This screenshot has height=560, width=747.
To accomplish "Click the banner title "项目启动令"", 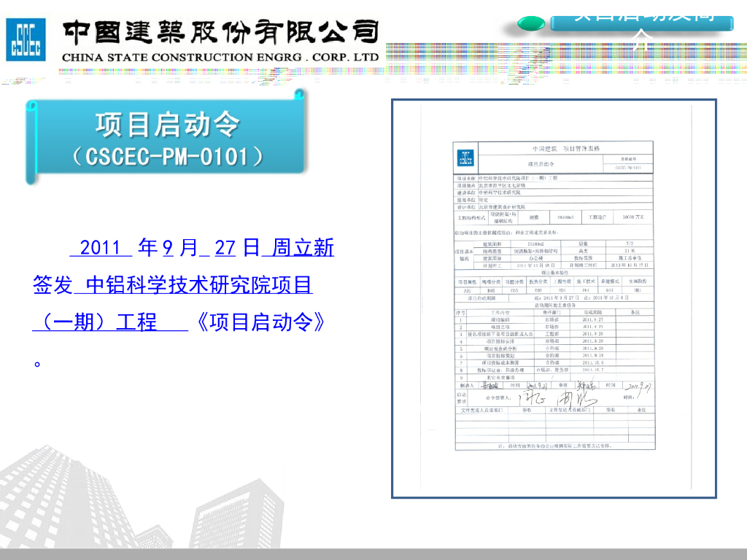I will pyautogui.click(x=167, y=125).
